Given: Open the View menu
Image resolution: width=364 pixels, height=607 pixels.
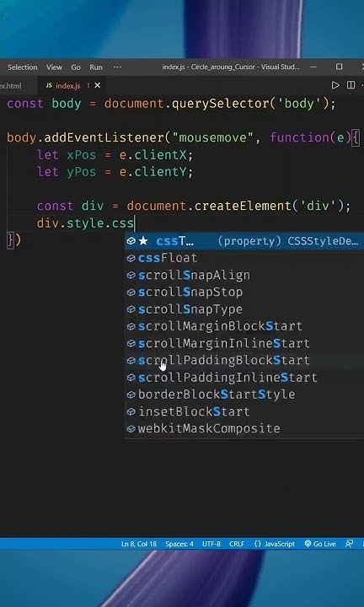Looking at the screenshot, I should 54,67.
